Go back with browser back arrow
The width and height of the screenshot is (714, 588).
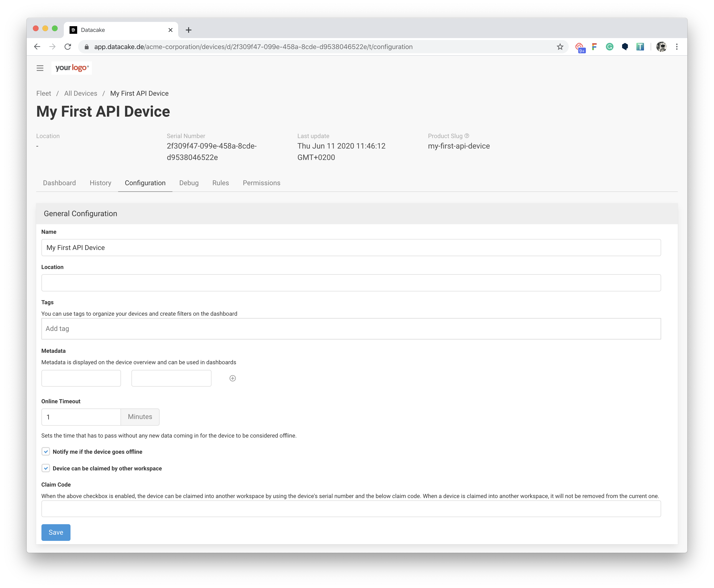pos(37,47)
